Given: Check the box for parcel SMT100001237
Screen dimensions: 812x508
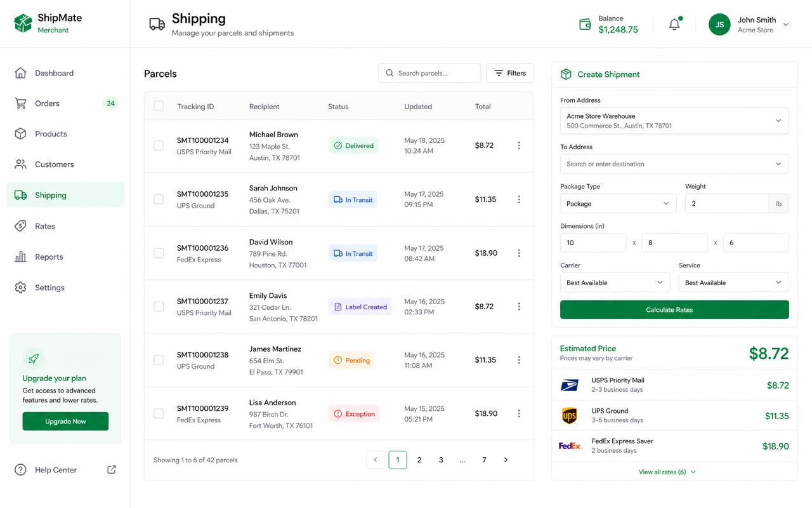Looking at the screenshot, I should pyautogui.click(x=159, y=307).
